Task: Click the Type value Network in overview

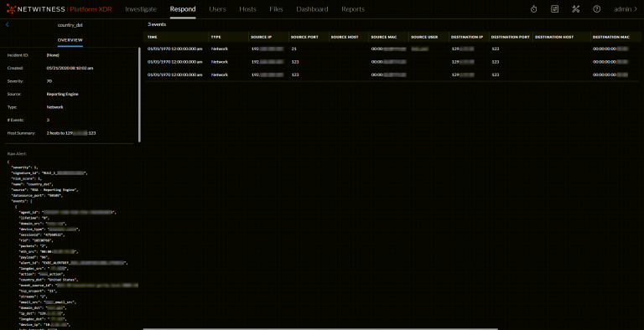Action: tap(55, 107)
